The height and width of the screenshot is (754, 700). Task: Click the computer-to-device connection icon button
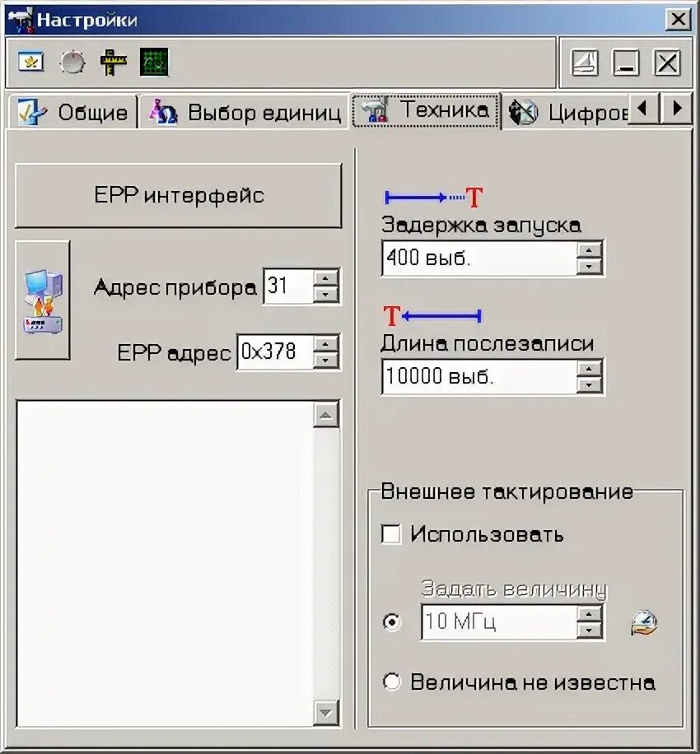pos(43,300)
